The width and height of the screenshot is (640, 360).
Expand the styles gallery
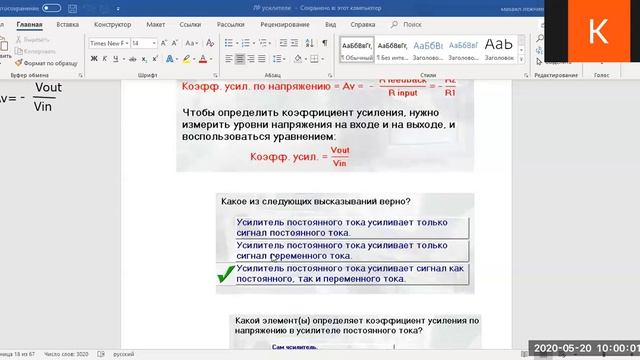[521, 60]
